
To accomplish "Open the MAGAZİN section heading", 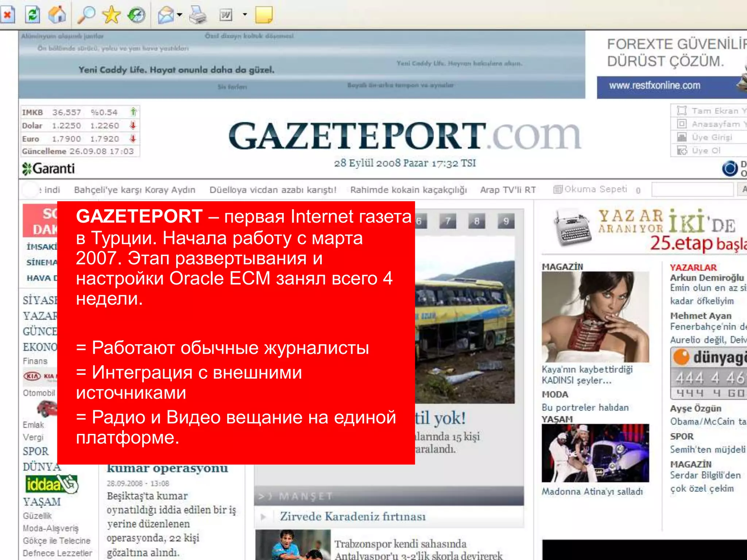I will coord(562,267).
